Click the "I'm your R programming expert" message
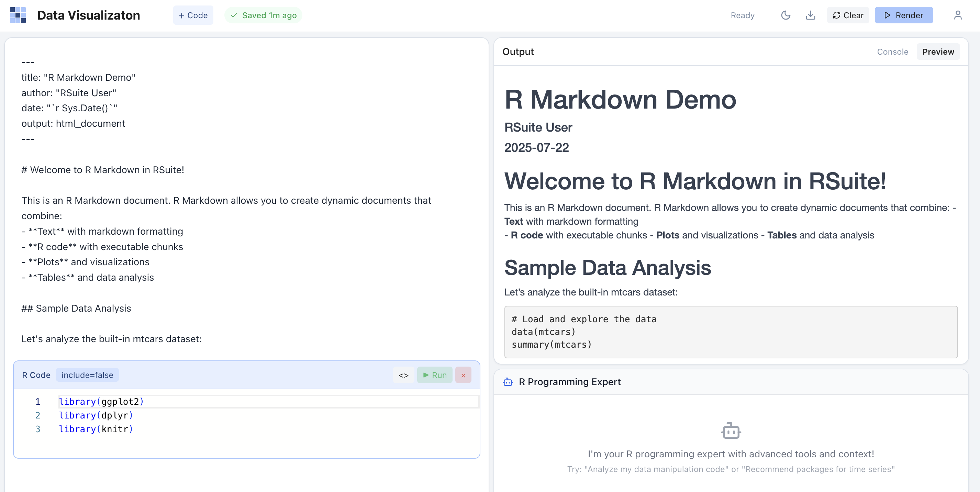The width and height of the screenshot is (980, 492). pos(731,454)
